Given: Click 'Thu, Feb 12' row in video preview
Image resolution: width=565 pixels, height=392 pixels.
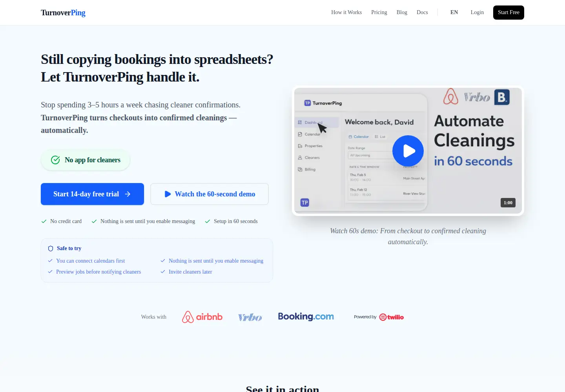Looking at the screenshot, I should (x=386, y=192).
